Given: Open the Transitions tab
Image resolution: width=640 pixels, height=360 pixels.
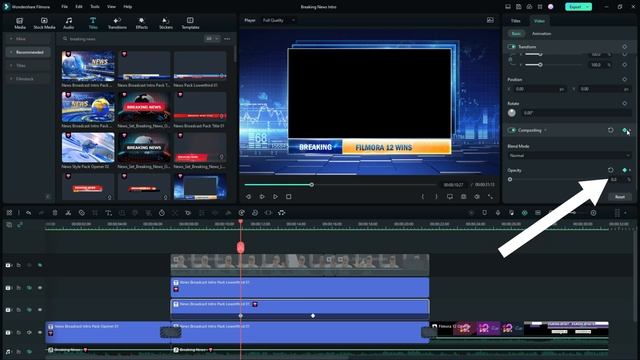Looking at the screenshot, I should coord(117,23).
